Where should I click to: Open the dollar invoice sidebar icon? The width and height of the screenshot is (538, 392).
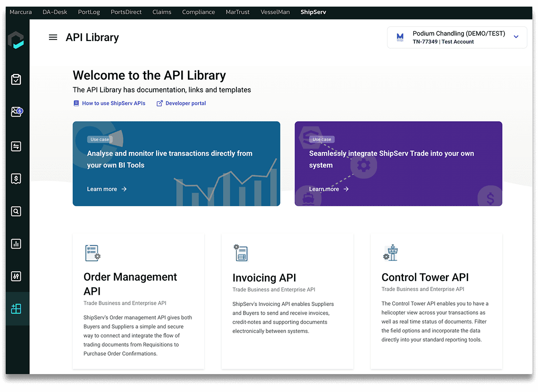tap(16, 179)
